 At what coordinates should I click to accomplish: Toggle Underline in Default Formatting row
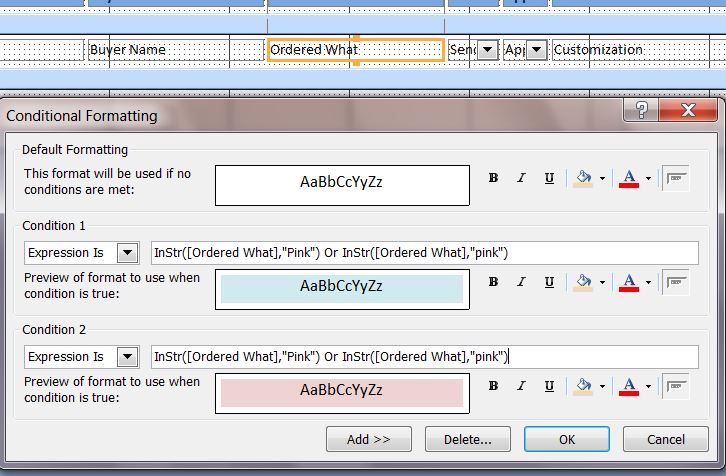(549, 178)
